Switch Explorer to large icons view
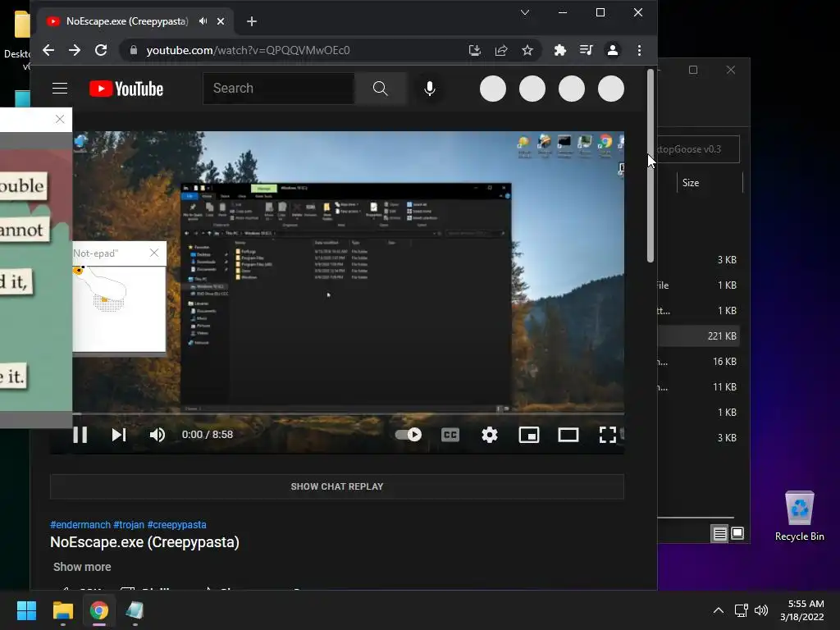The width and height of the screenshot is (840, 630). point(737,533)
